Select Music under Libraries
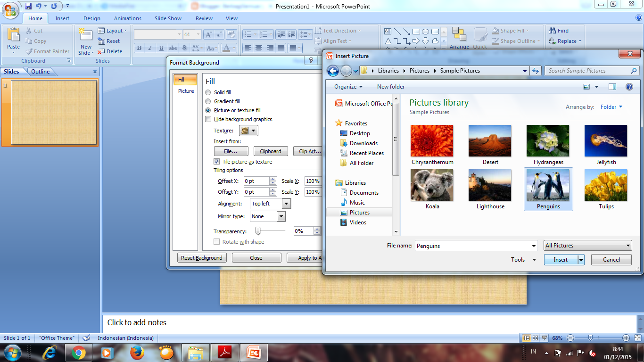The width and height of the screenshot is (644, 362). click(357, 203)
